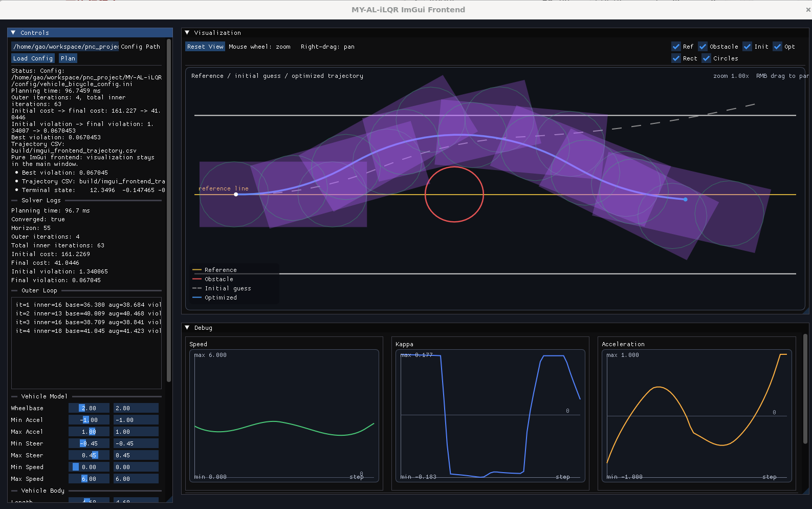Adjust the Max Accel slider

coord(89,432)
